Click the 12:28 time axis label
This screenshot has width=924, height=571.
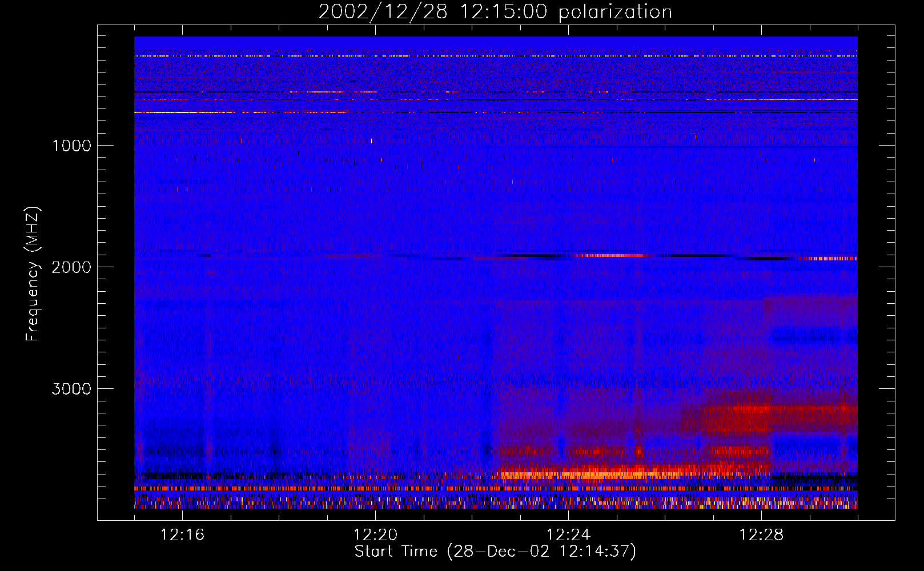[761, 534]
